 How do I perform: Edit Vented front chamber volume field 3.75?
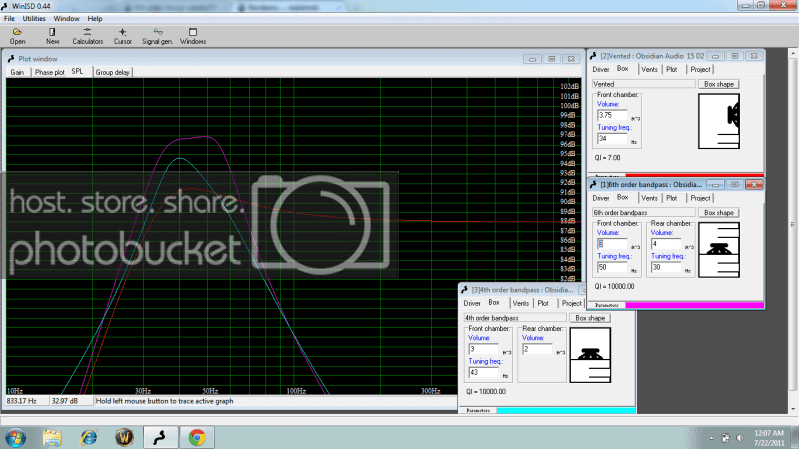612,115
